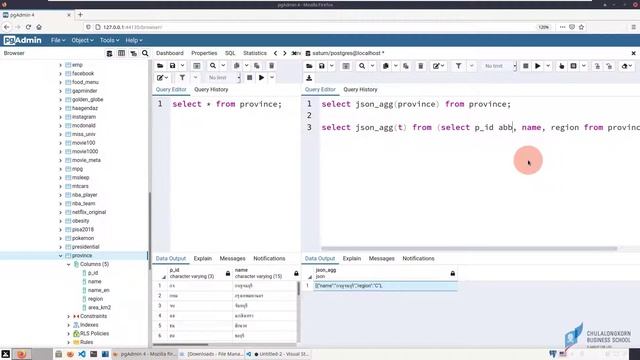640x360 pixels.
Task: Collapse the Columns (5) tree node
Action: 69,264
